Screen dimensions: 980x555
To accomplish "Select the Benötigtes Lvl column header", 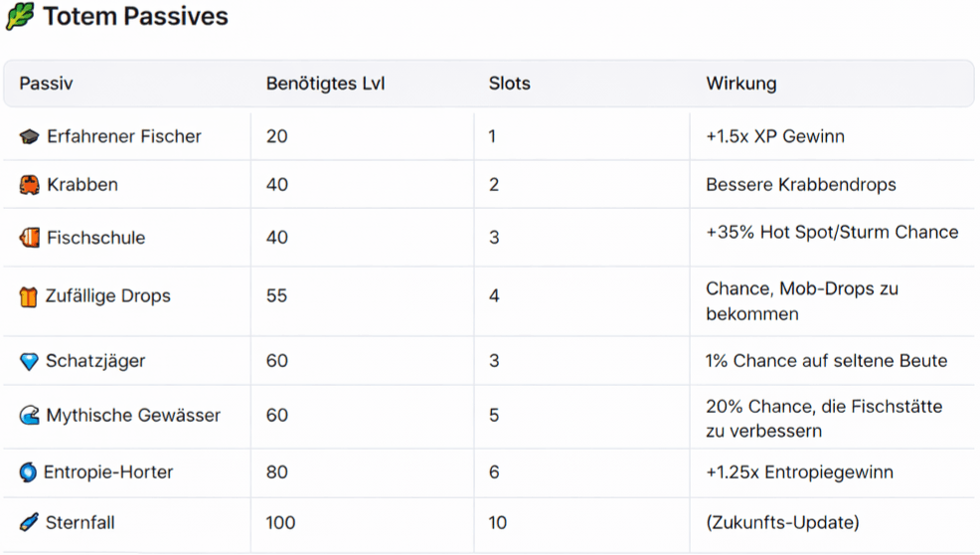I will tap(325, 84).
